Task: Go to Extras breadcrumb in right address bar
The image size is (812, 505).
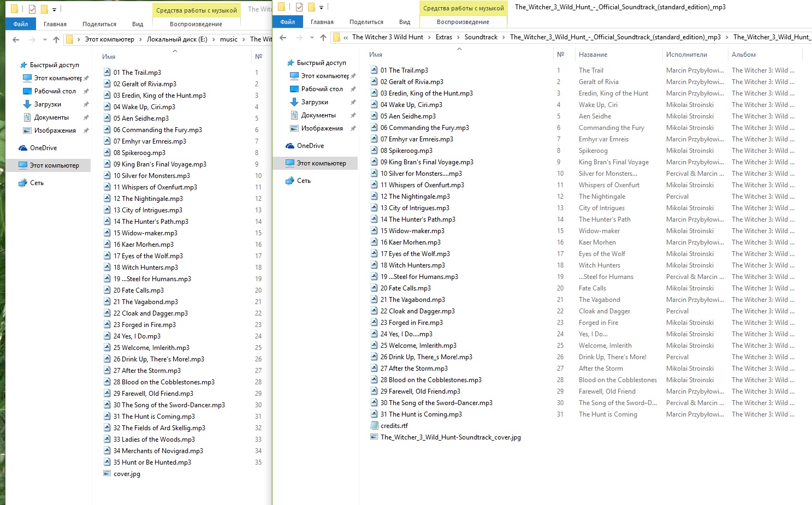Action: 444,37
